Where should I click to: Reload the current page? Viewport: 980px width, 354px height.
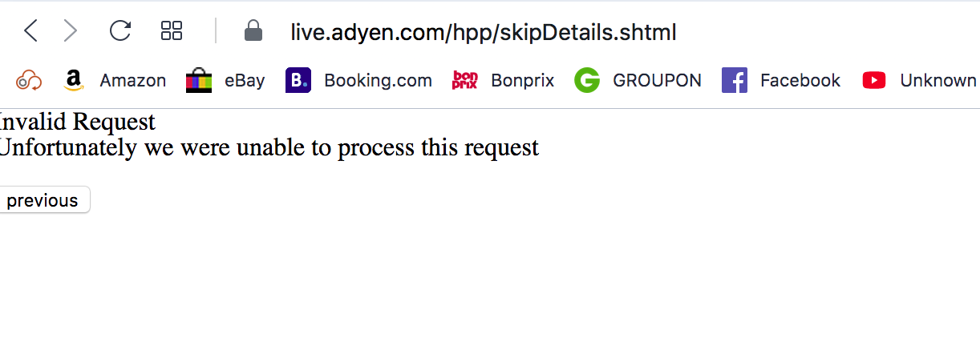click(120, 31)
